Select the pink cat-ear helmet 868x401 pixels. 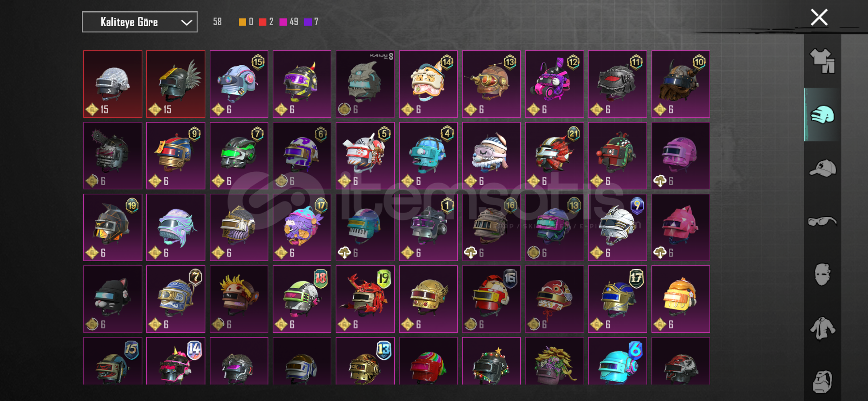681,227
